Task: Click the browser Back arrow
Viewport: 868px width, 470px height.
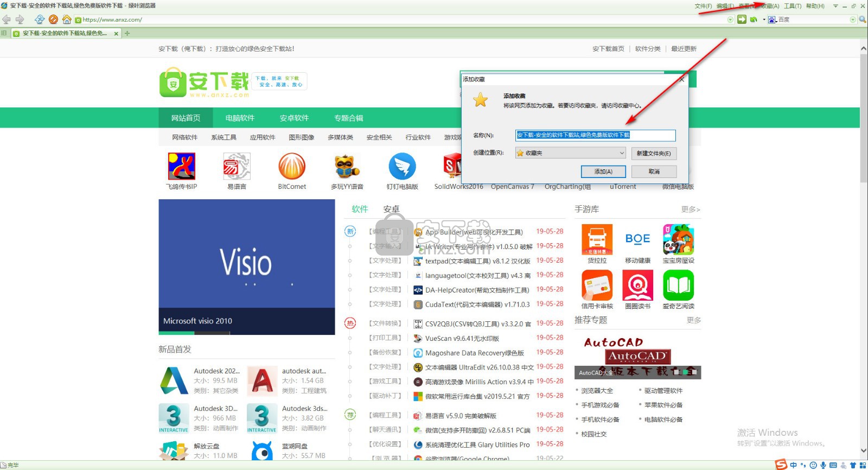Action: click(7, 20)
